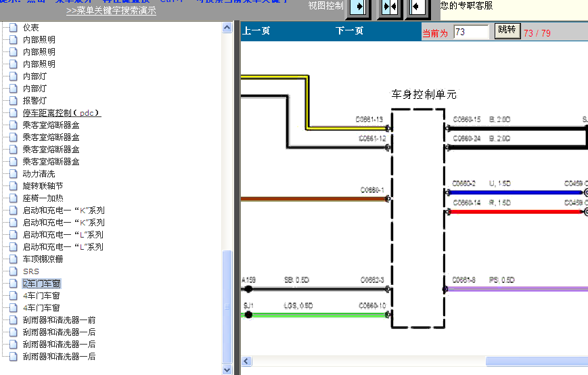
Task: Click the diagram horizontal scroll-left arrow
Action: tap(246, 361)
